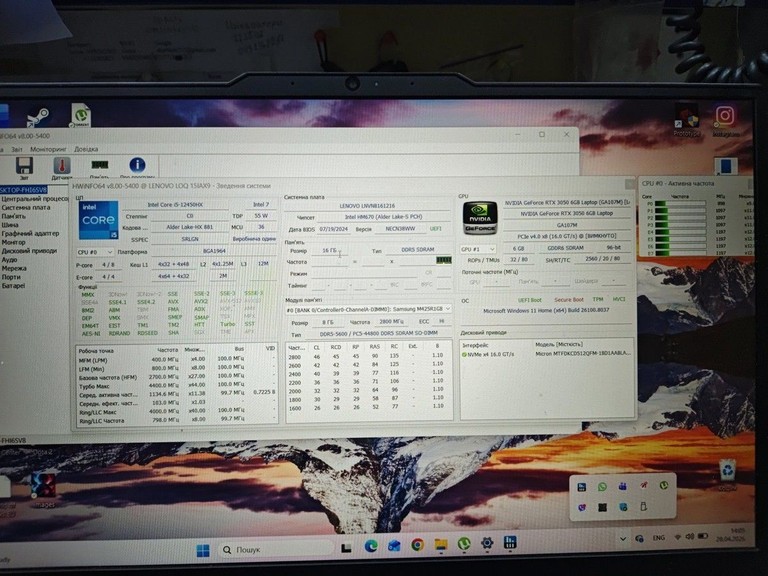Image resolution: width=768 pixels, height=576 pixels.
Task: Open the Steam desktop shortcut
Action: pos(38,118)
